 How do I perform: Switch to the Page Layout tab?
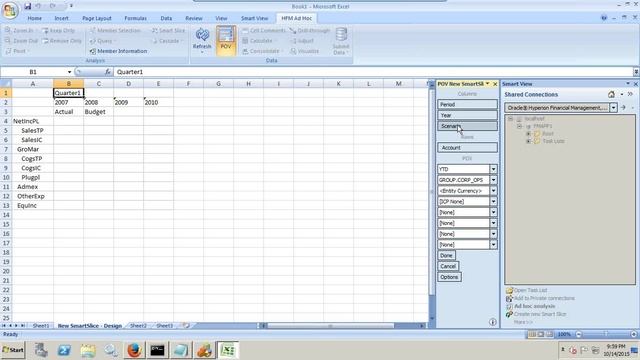pos(97,18)
